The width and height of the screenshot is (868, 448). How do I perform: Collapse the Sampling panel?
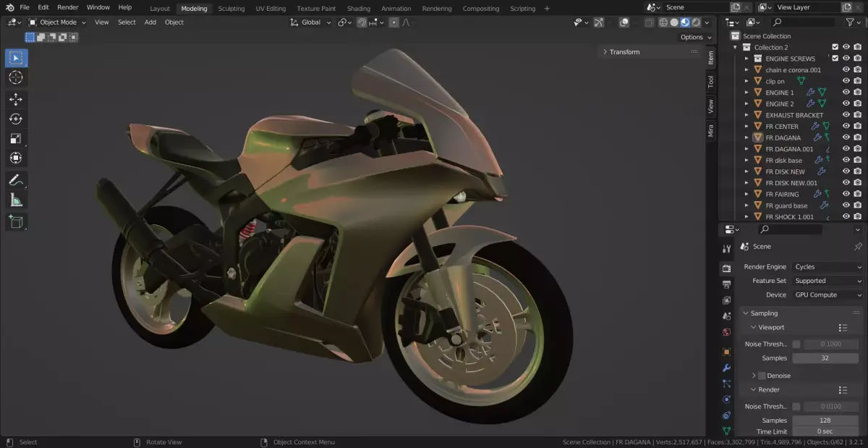tap(746, 313)
